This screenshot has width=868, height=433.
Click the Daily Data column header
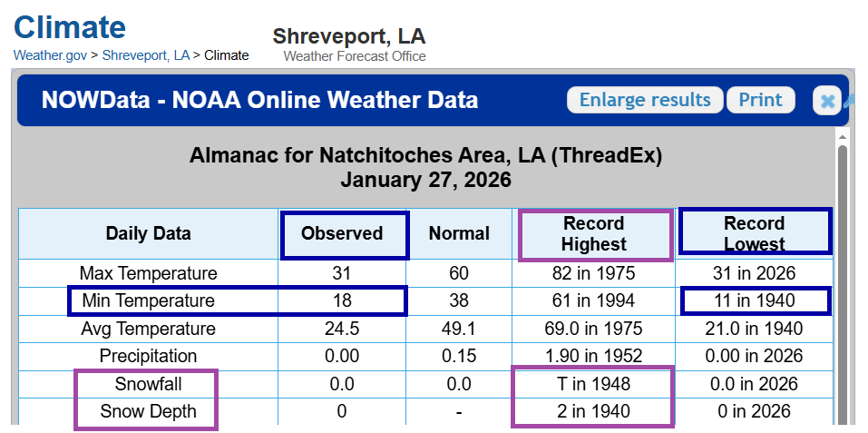tap(149, 233)
